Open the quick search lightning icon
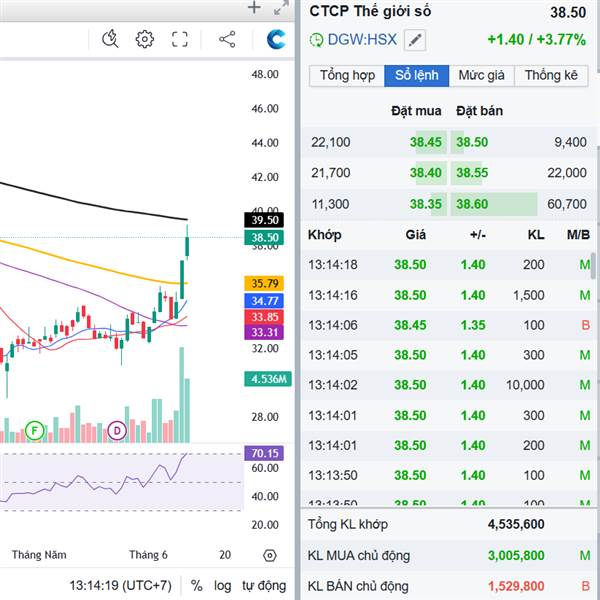 point(110,39)
